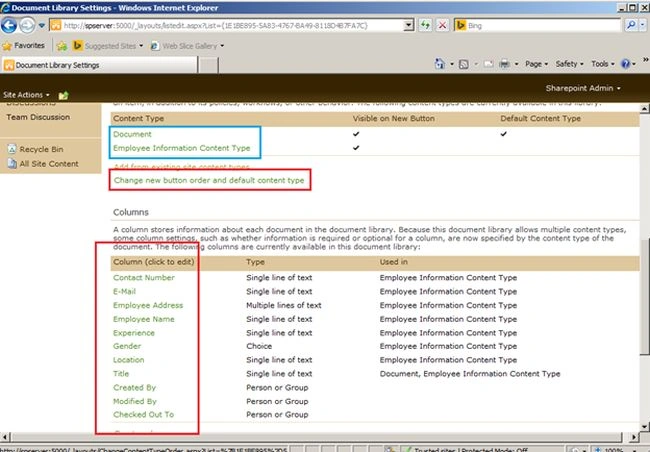Open Team Discussion in sidebar

tap(38, 117)
